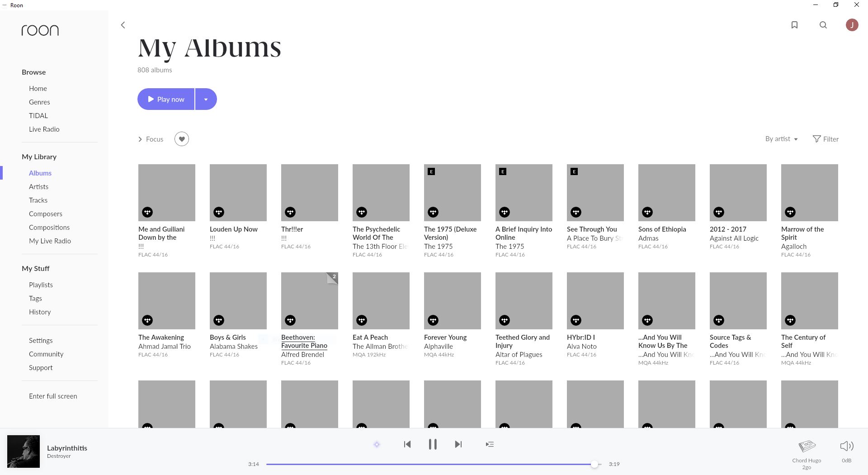Select the Chord Hugo 2go audio zone

(807, 454)
